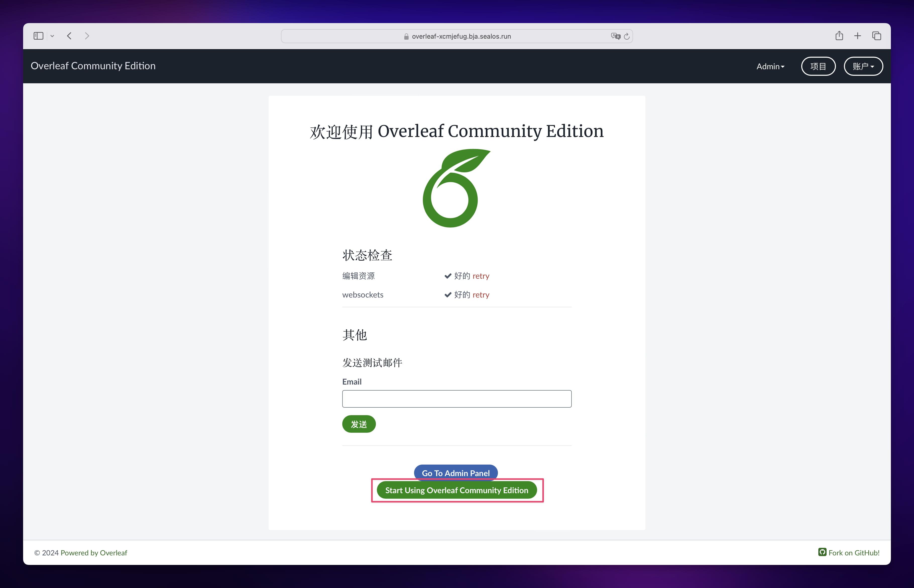Click inside the Email input field
Screen dimensions: 914x588
pyautogui.click(x=456, y=398)
